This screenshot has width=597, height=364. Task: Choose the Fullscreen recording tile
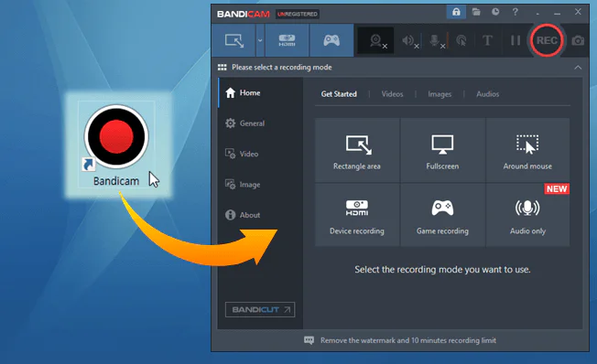tap(442, 150)
